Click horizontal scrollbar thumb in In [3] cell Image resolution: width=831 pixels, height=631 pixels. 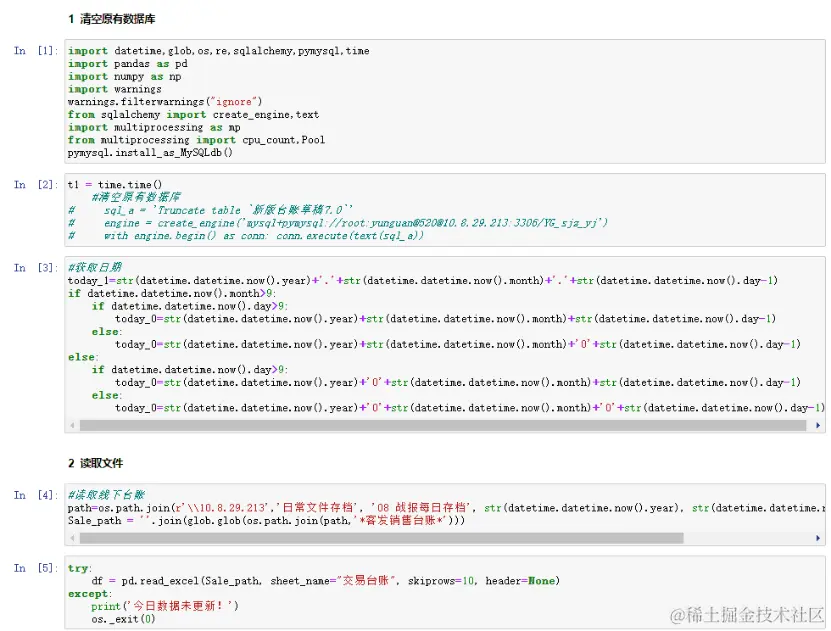[440, 425]
